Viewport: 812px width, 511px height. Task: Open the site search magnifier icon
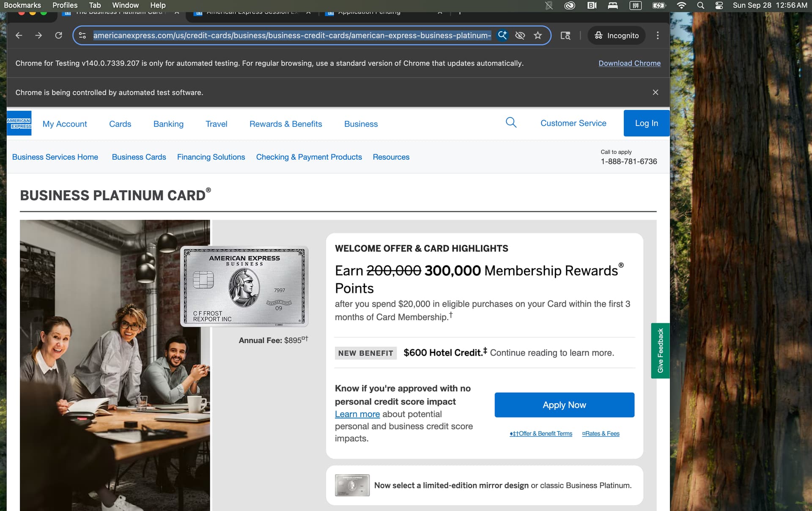coord(511,123)
